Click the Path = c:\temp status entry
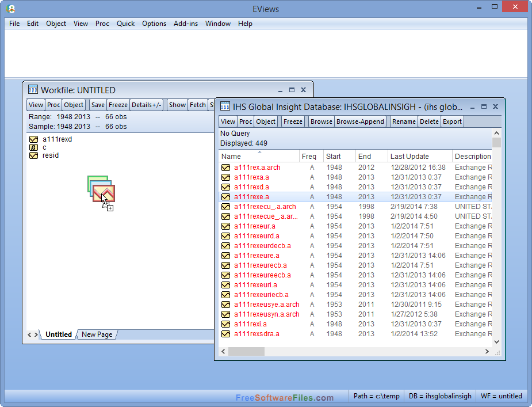Image resolution: width=532 pixels, height=407 pixels. point(376,396)
